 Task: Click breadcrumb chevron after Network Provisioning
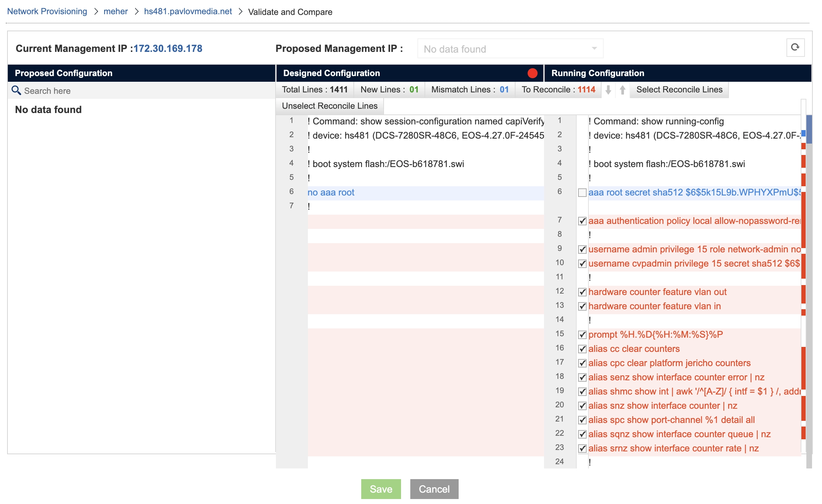click(96, 12)
